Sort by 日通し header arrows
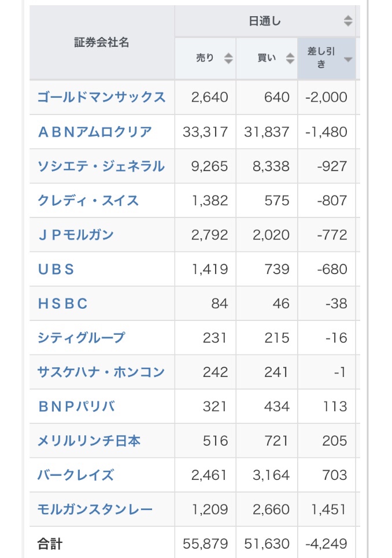 (x=348, y=21)
